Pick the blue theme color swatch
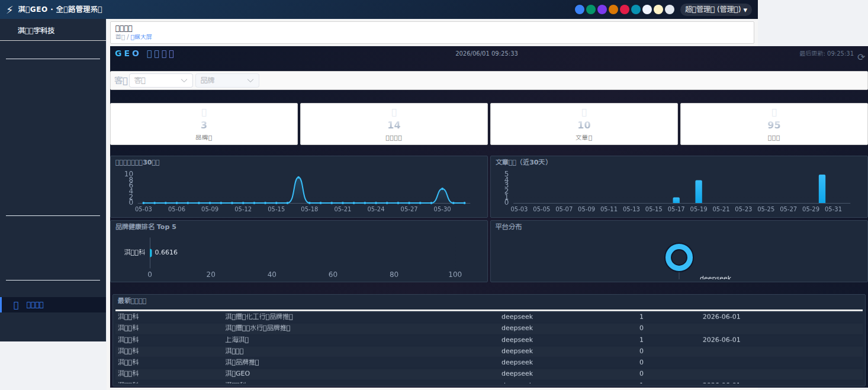The width and height of the screenshot is (868, 390). point(580,9)
